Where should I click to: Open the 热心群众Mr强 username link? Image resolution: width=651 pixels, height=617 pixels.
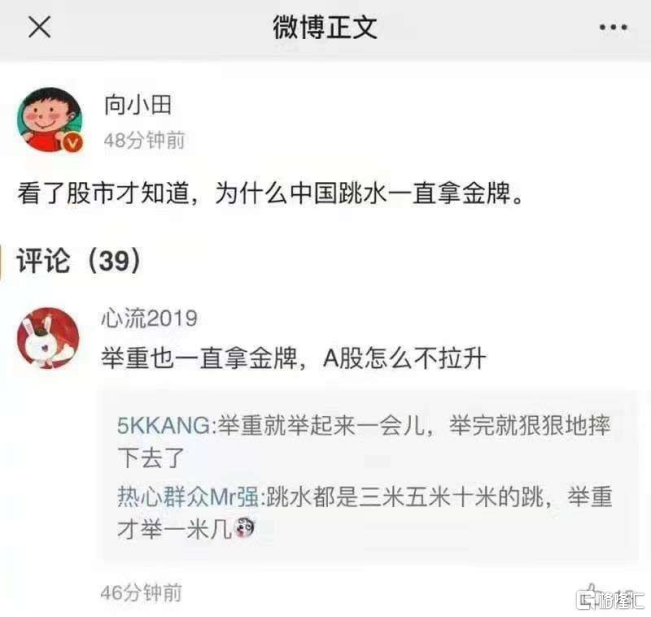point(188,496)
